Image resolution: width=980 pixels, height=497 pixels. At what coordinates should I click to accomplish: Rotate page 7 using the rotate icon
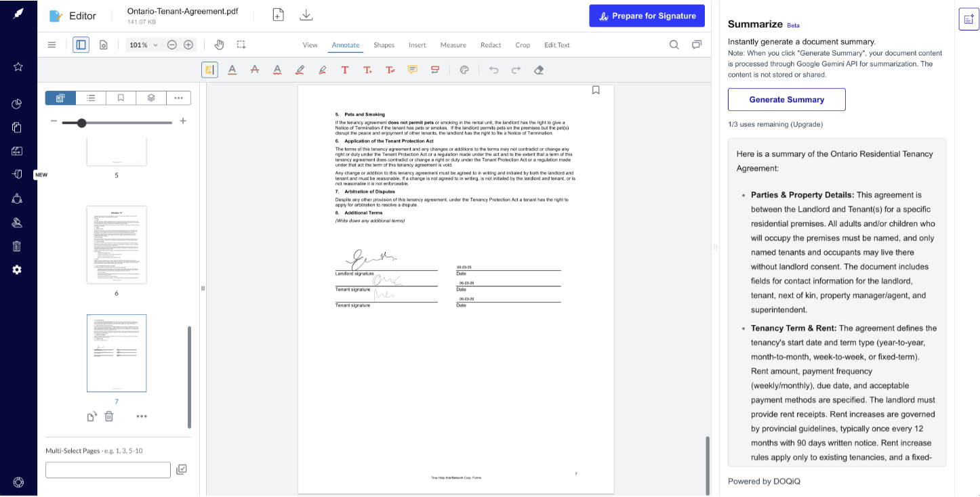[91, 416]
